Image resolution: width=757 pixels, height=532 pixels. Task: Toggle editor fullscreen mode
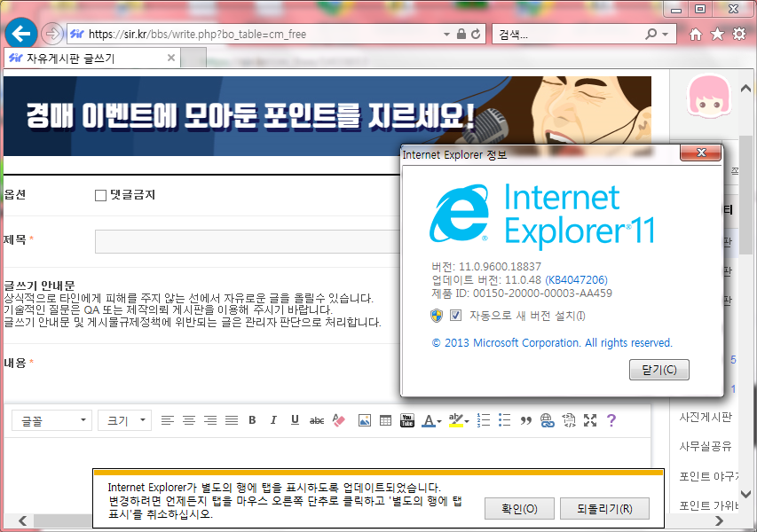(590, 420)
